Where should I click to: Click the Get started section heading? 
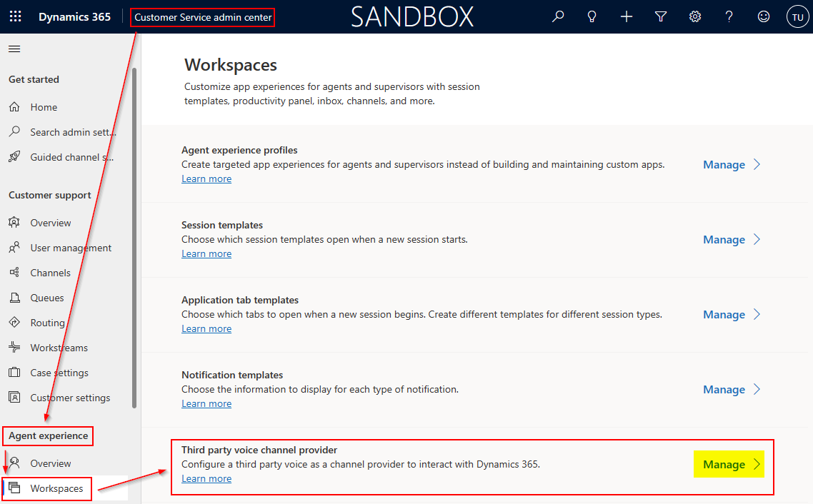point(34,79)
